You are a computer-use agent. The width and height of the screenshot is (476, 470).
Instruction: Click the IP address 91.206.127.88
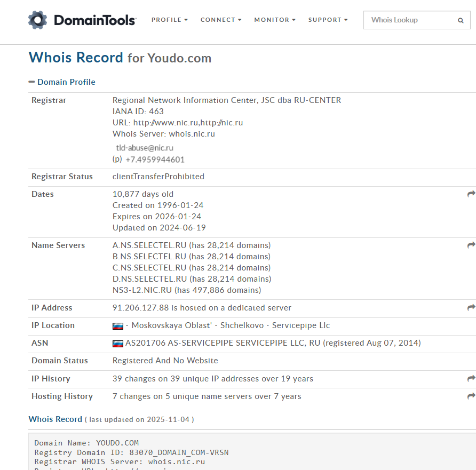[x=140, y=308]
